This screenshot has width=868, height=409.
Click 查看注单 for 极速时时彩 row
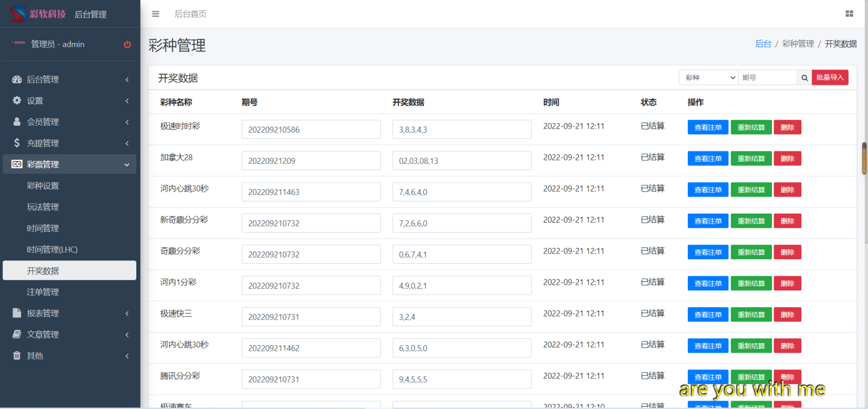pyautogui.click(x=708, y=128)
